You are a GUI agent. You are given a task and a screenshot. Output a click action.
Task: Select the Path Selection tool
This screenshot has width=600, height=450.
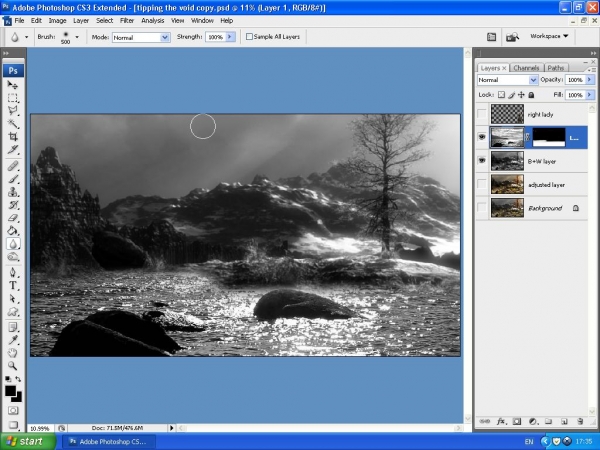click(x=13, y=298)
